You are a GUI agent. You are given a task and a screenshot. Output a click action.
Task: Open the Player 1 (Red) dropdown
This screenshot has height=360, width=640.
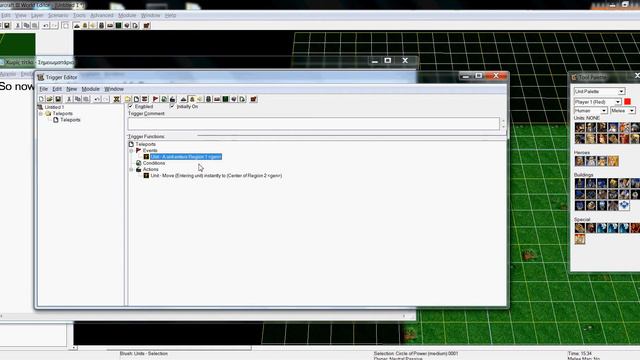[598, 102]
